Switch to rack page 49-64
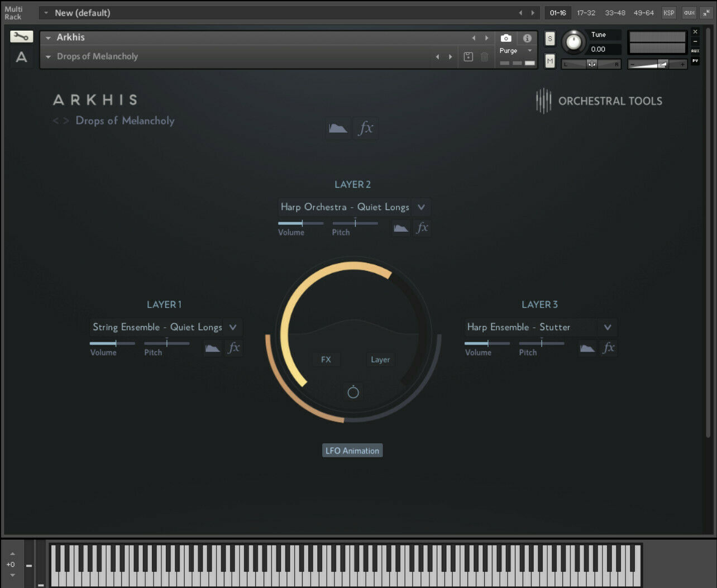 pos(643,13)
